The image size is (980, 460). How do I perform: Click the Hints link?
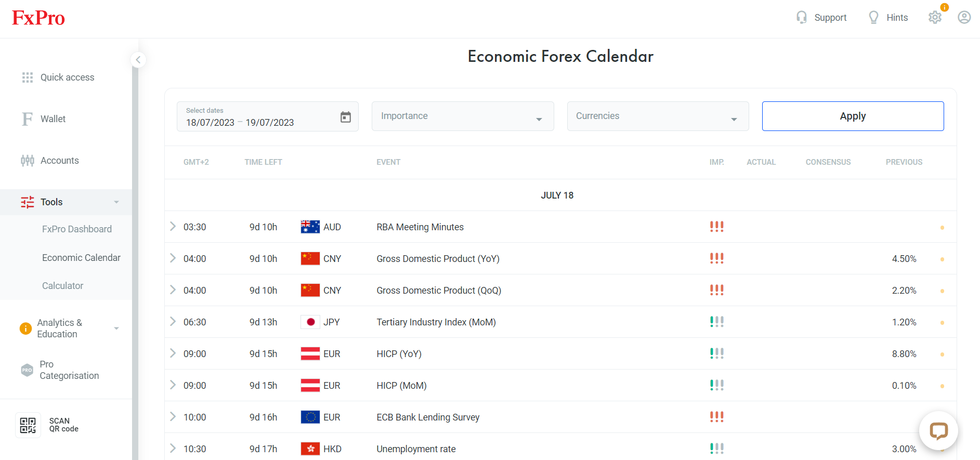(x=897, y=18)
